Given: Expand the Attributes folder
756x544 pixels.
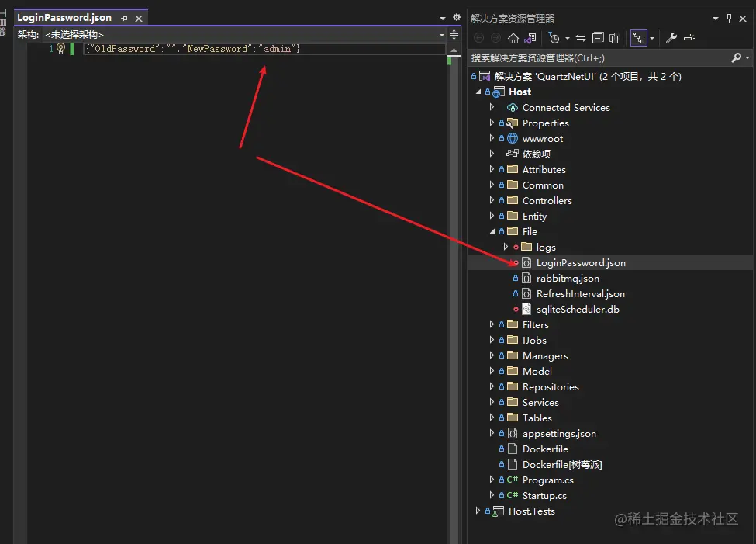Looking at the screenshot, I should click(492, 169).
